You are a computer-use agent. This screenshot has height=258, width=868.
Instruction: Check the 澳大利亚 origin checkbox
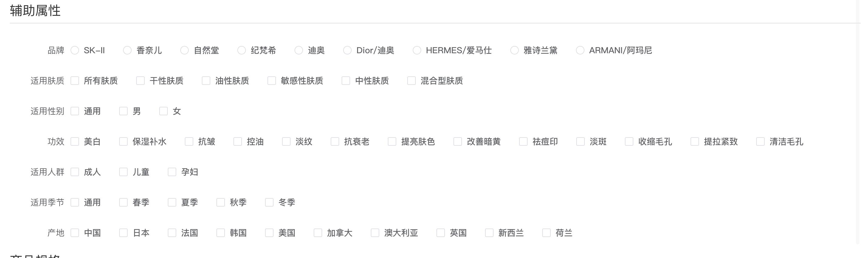coord(375,233)
